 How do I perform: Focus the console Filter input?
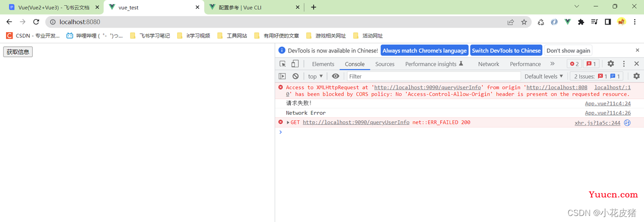pyautogui.click(x=433, y=77)
